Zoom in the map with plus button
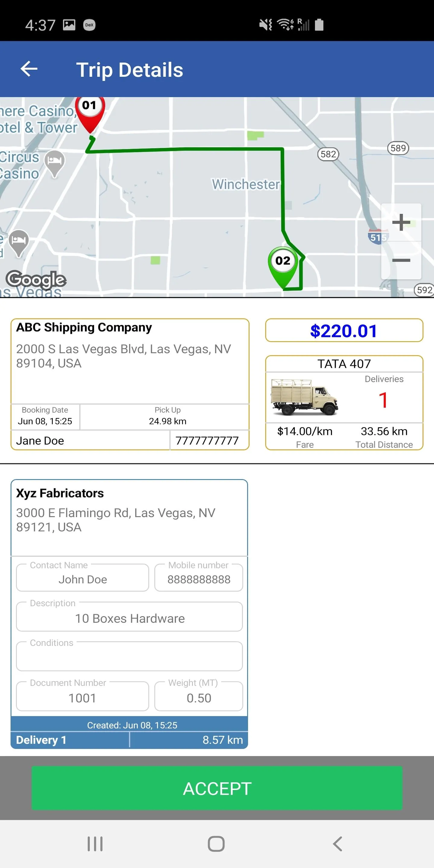434x868 pixels. click(x=401, y=222)
